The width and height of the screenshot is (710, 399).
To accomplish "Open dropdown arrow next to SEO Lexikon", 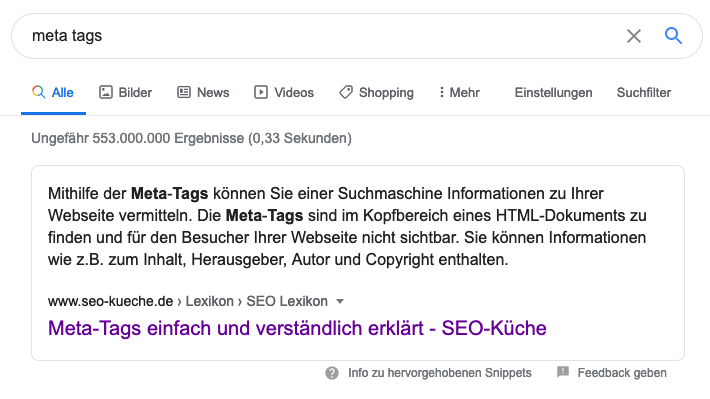I will click(340, 301).
